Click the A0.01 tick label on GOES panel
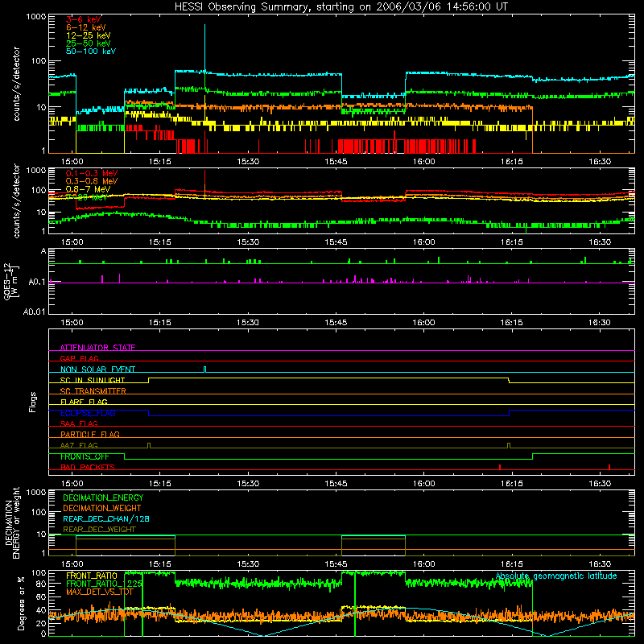644x644 pixels. (35, 312)
